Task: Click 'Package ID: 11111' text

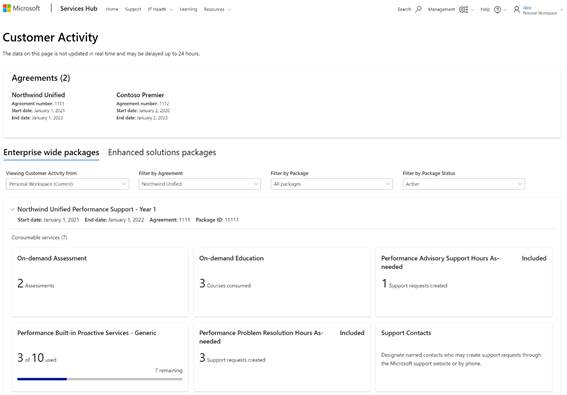Action: pos(217,220)
